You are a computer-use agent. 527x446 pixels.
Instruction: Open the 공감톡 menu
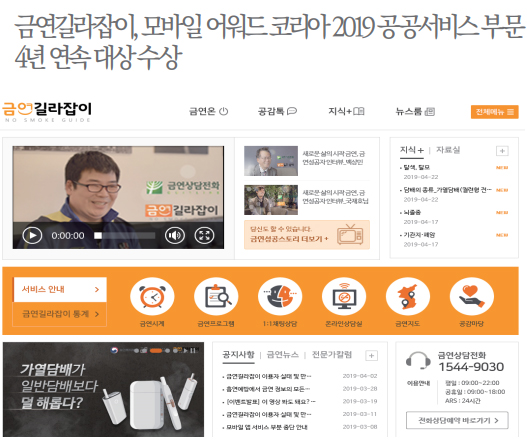pos(277,111)
